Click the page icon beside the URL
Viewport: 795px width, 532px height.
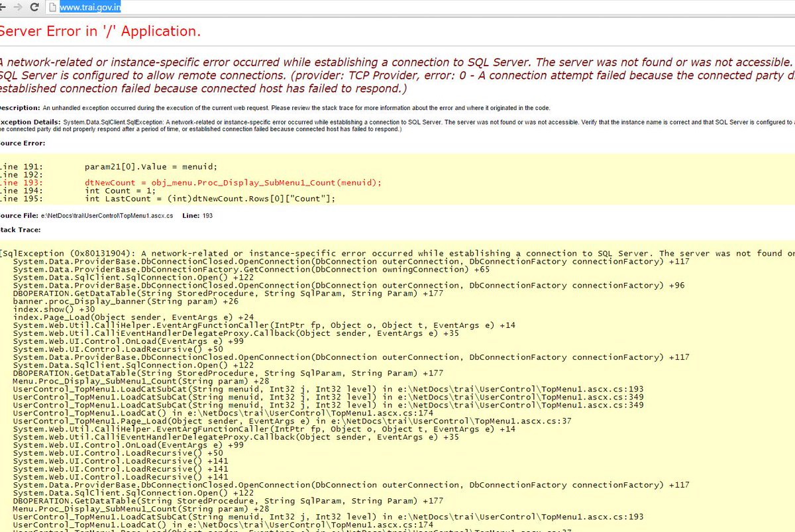click(x=52, y=8)
